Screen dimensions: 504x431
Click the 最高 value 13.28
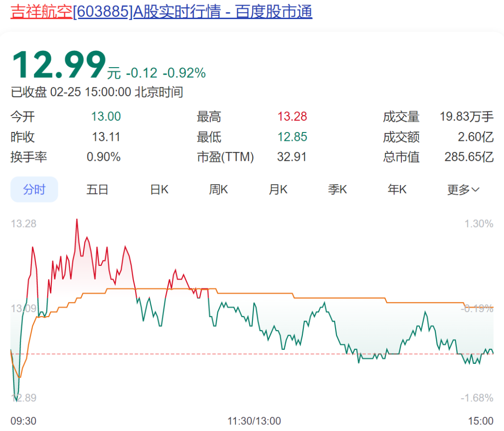292,117
